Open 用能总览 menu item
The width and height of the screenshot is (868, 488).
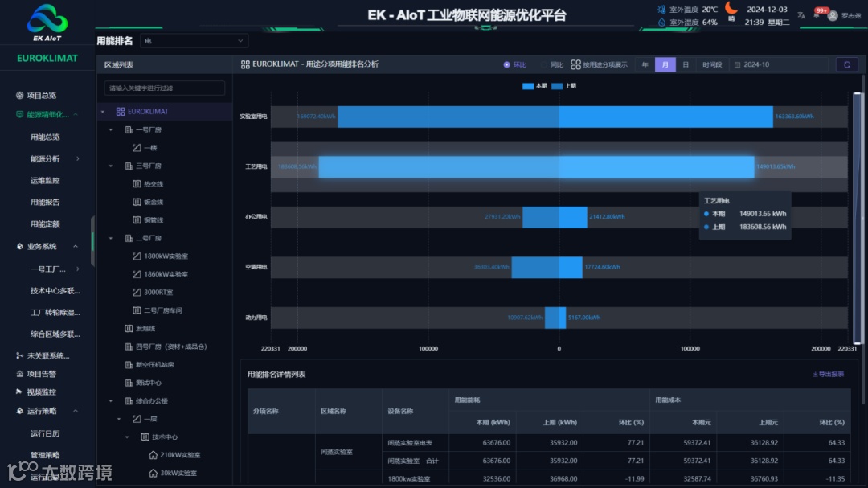click(45, 137)
